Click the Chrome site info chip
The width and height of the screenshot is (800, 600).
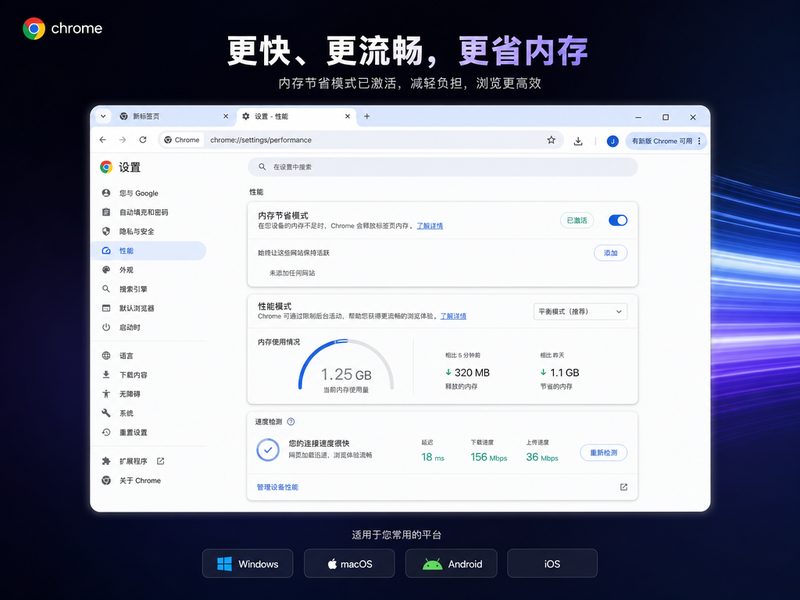pos(182,140)
